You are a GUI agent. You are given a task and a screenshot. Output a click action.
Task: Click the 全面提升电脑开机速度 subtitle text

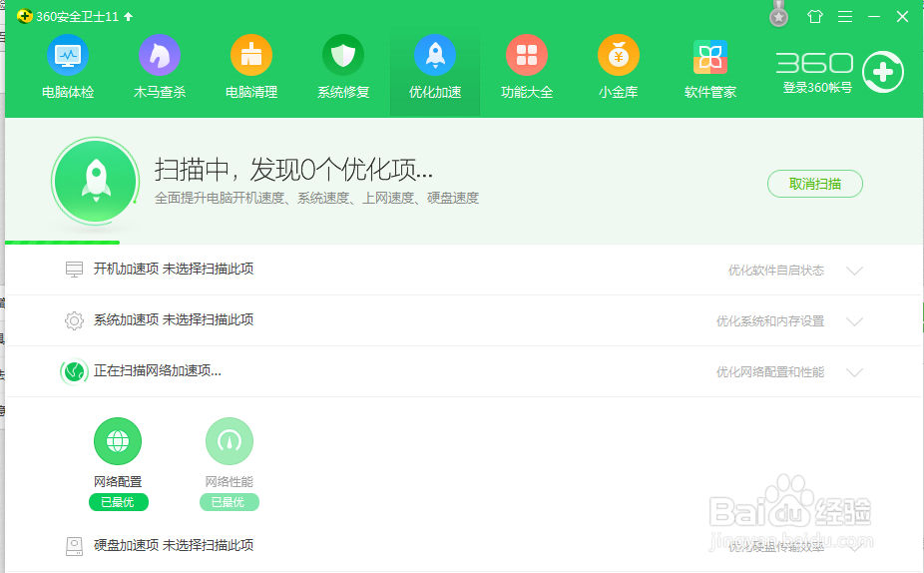(316, 198)
